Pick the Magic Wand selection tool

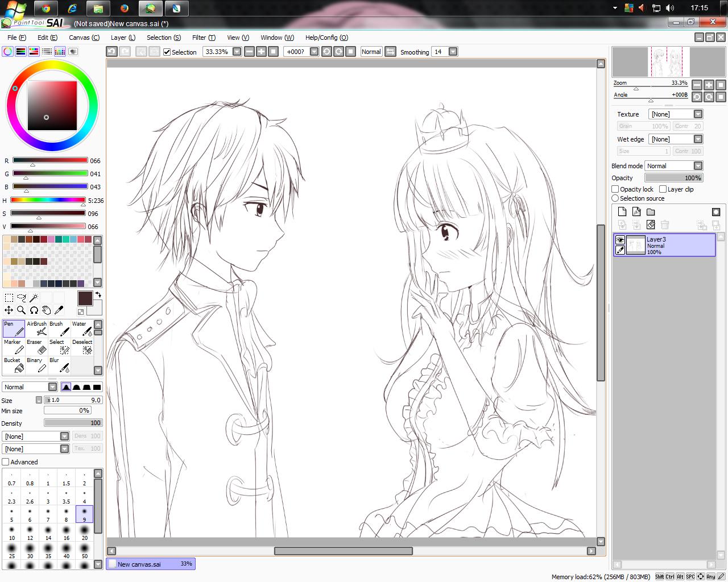click(34, 298)
